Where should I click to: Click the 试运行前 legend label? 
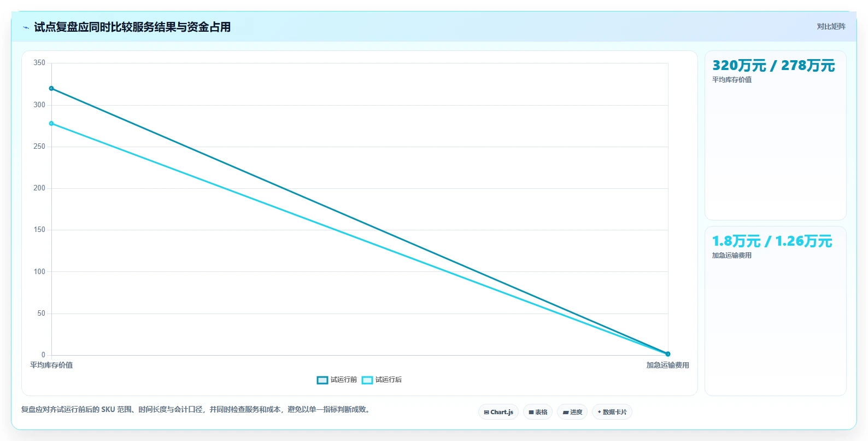343,380
